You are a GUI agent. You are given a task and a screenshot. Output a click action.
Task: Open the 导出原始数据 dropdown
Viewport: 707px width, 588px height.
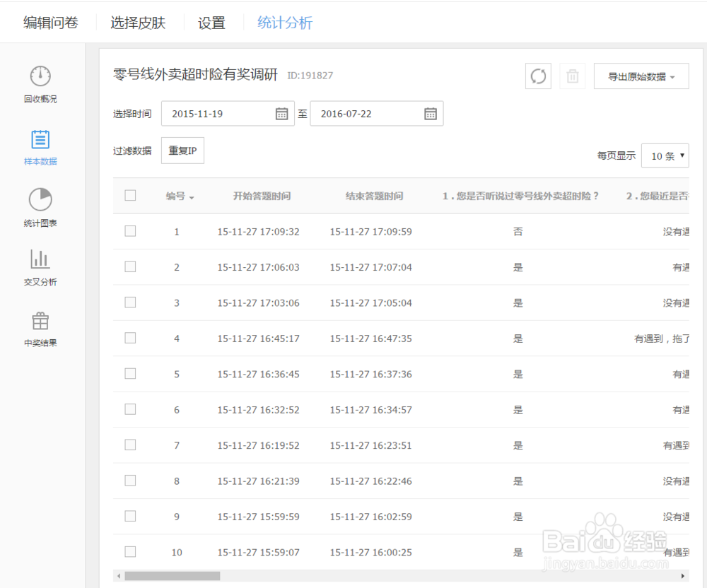pyautogui.click(x=641, y=76)
